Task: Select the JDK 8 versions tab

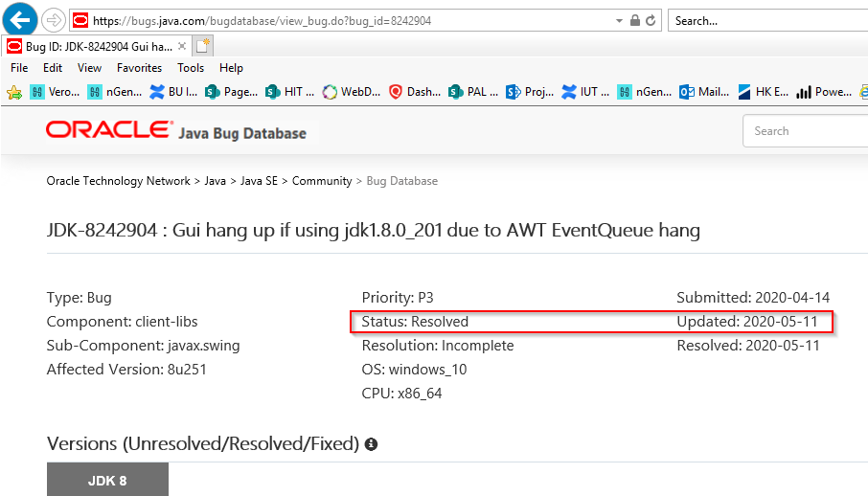Action: [x=107, y=481]
